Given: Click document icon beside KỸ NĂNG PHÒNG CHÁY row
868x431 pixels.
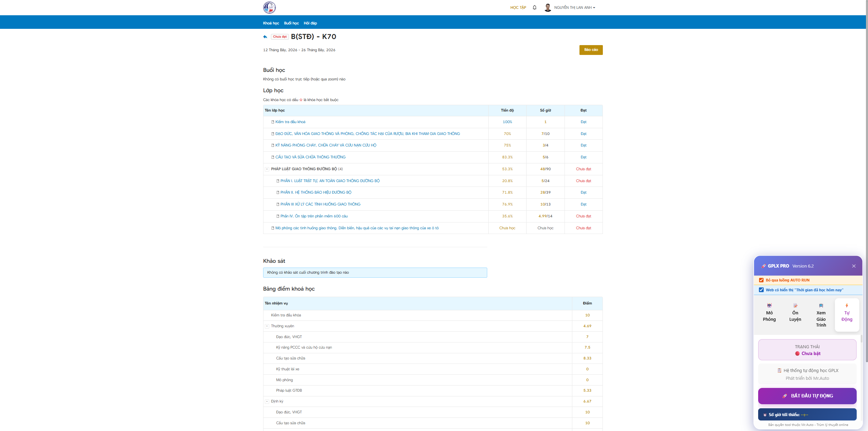Looking at the screenshot, I should click(273, 145).
